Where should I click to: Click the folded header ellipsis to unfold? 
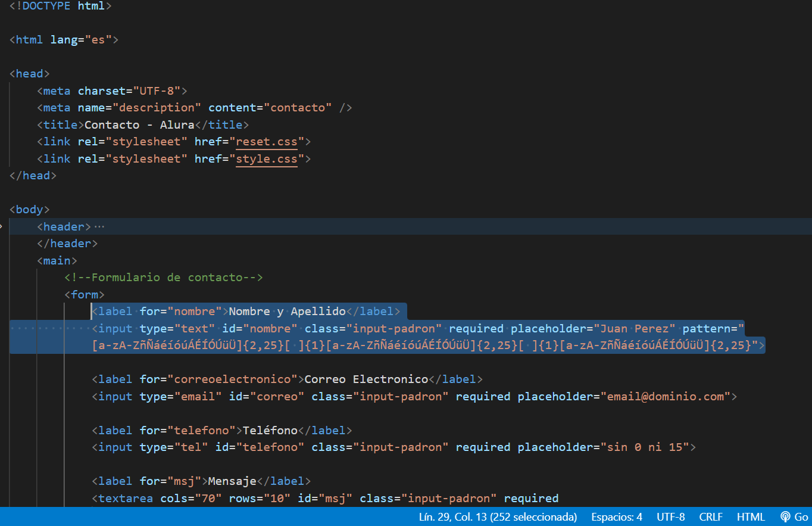[x=99, y=226]
